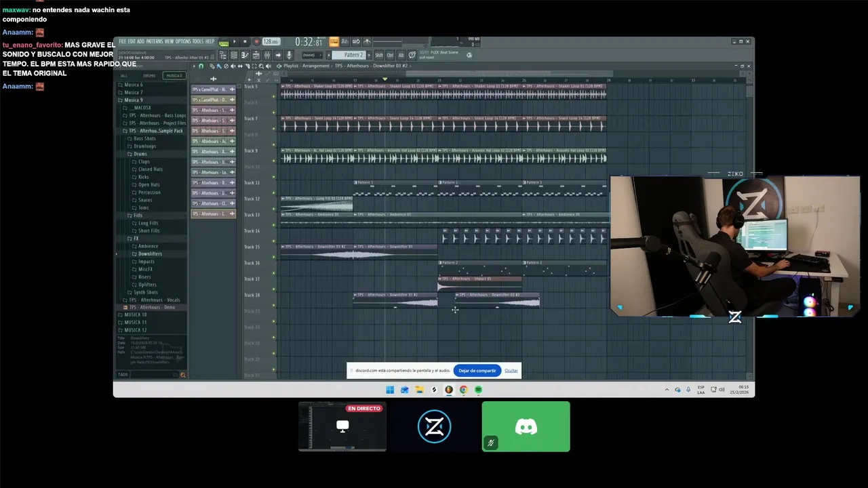The width and height of the screenshot is (868, 488).
Task: Click the TAGS button in browser
Action: (123, 374)
